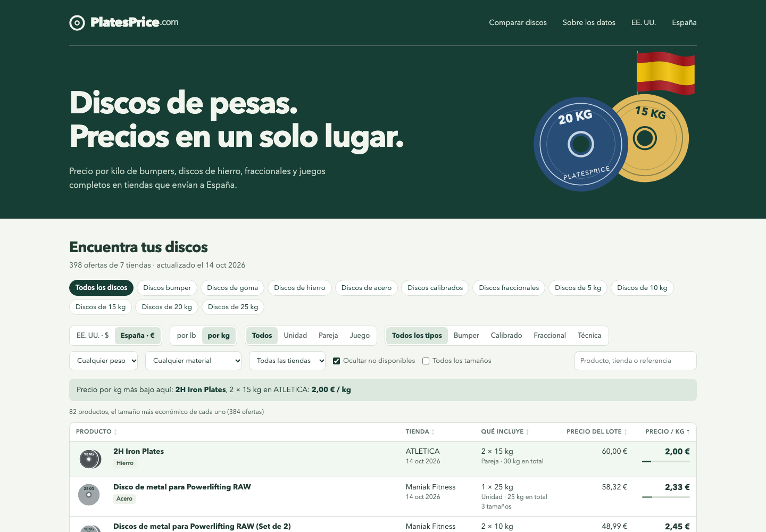Open Disco de metal para Powerlifting RAW
The width and height of the screenshot is (766, 532).
(x=182, y=487)
